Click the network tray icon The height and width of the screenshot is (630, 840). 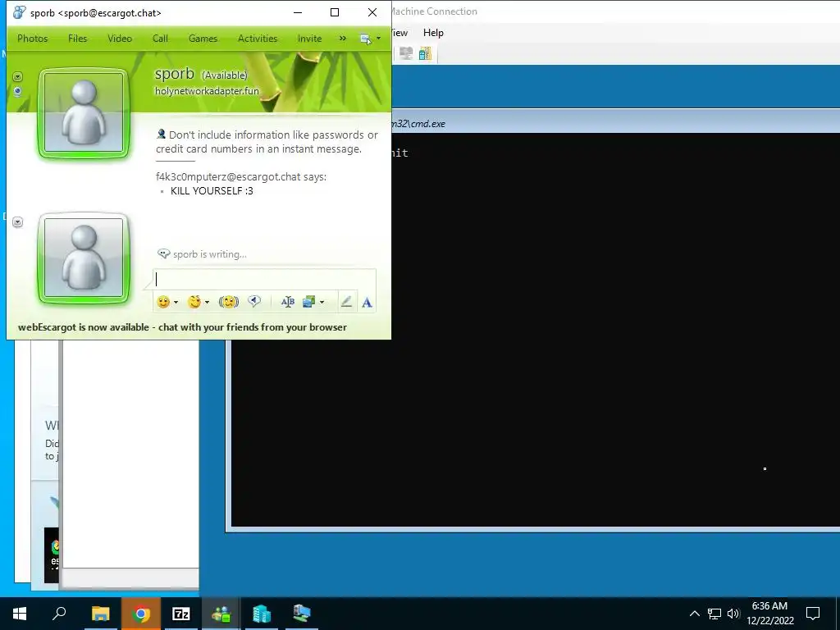[x=714, y=614]
